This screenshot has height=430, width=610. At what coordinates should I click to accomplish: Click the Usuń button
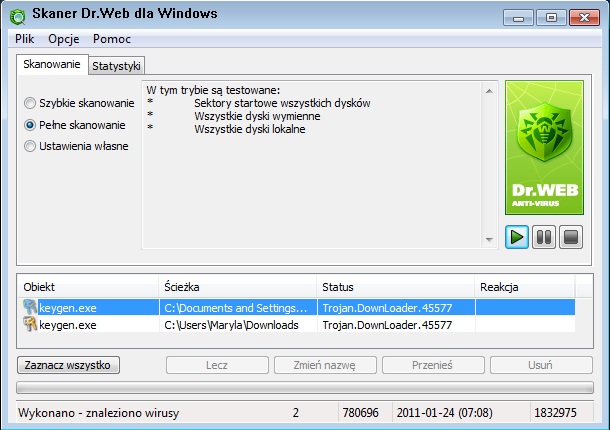[x=541, y=365]
